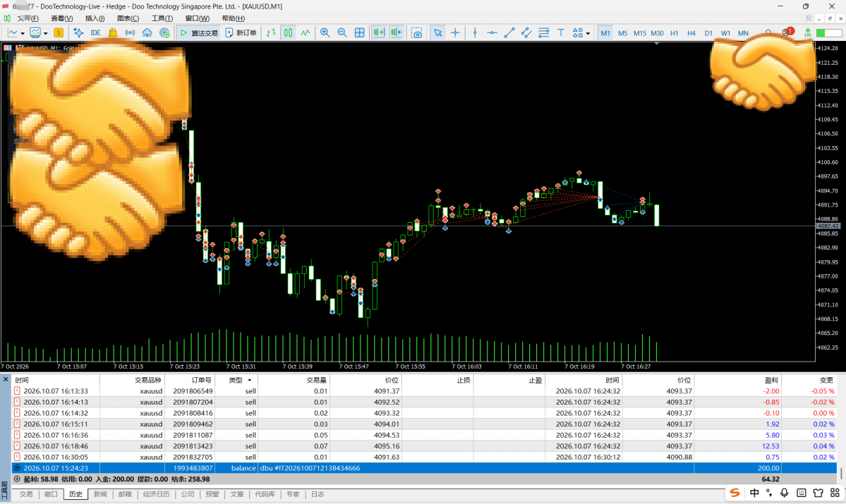Select the equidistant channel tool

526,33
